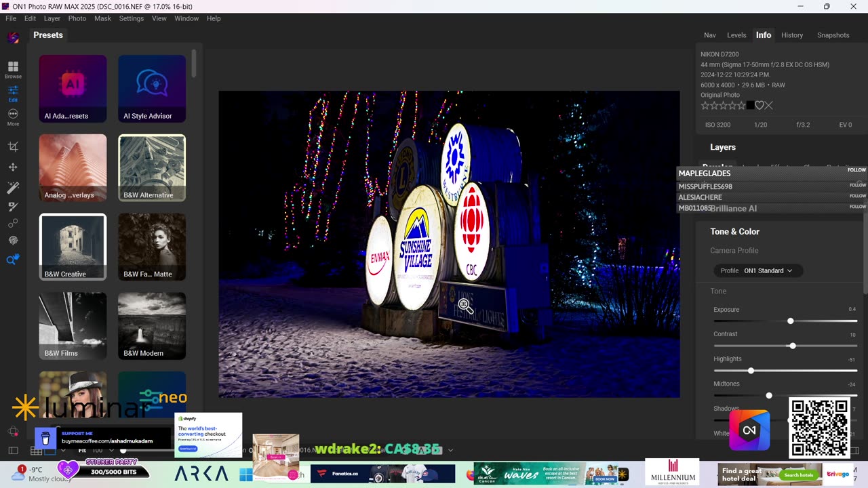The width and height of the screenshot is (868, 488).
Task: Open the B&W Films preset category
Action: coord(73,326)
